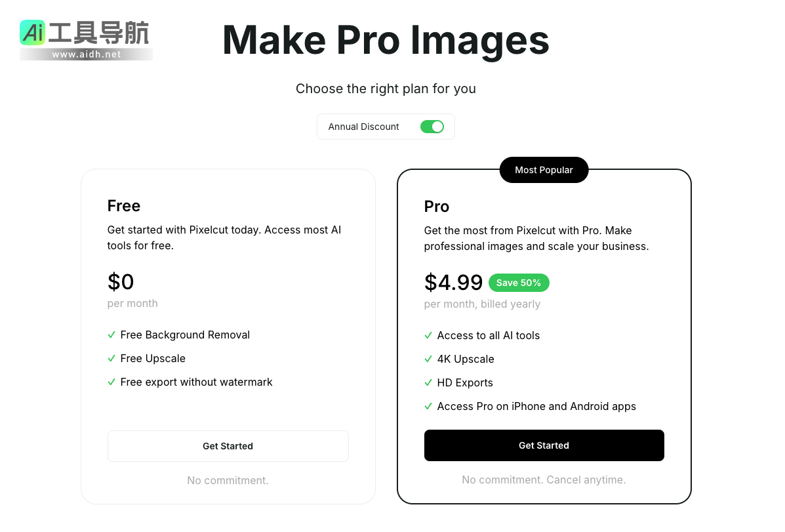Toggle the Annual Discount switch

[432, 127]
